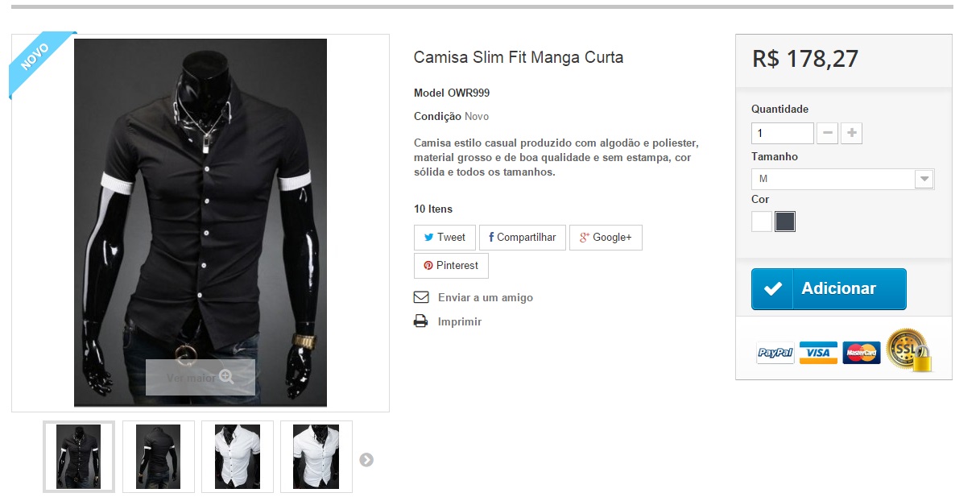Open the Tamanho size dropdown
Screen dimensions: 980x497
pyautogui.click(x=842, y=179)
